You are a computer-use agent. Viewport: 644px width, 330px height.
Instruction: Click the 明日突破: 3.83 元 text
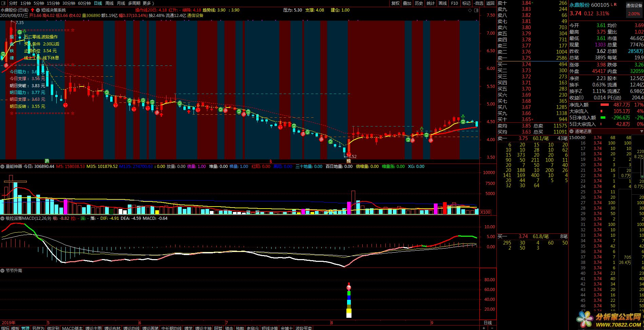click(27, 86)
